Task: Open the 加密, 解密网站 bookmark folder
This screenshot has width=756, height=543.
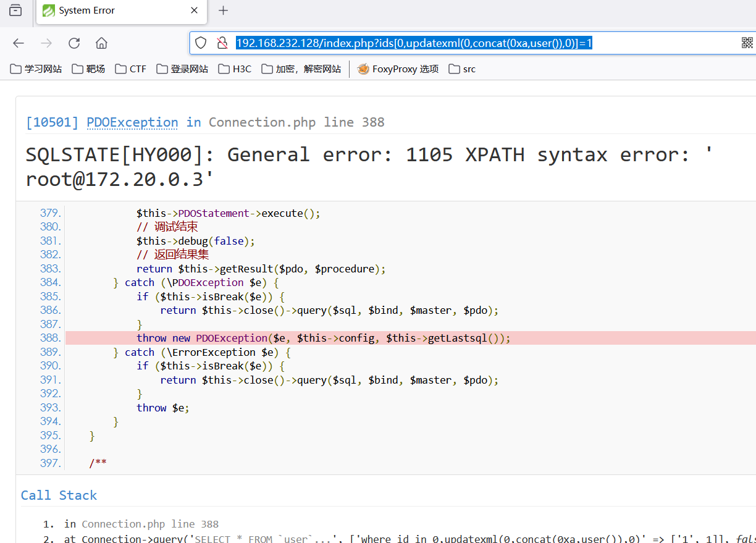Action: (301, 69)
